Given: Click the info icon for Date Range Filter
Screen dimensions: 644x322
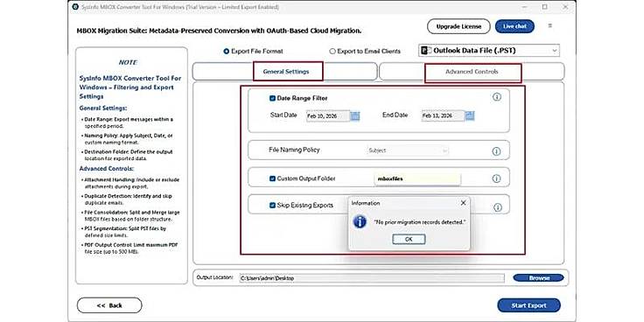Looking at the screenshot, I should coord(497,97).
